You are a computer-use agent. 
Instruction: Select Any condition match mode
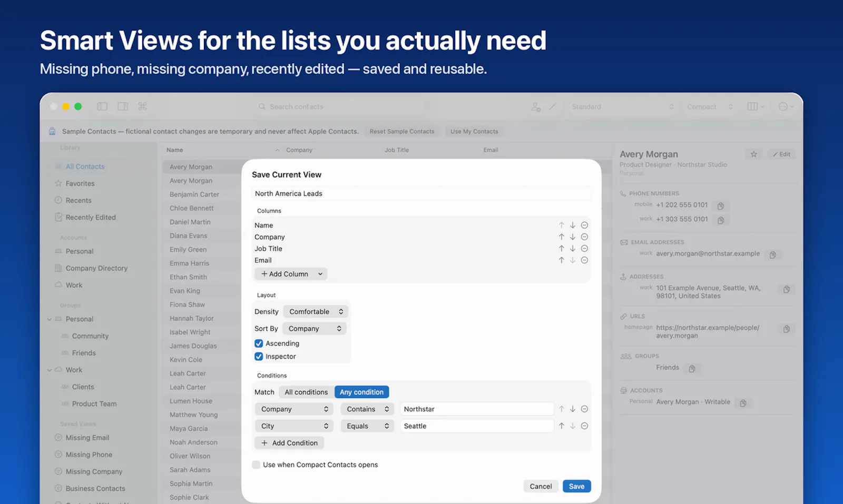click(361, 392)
